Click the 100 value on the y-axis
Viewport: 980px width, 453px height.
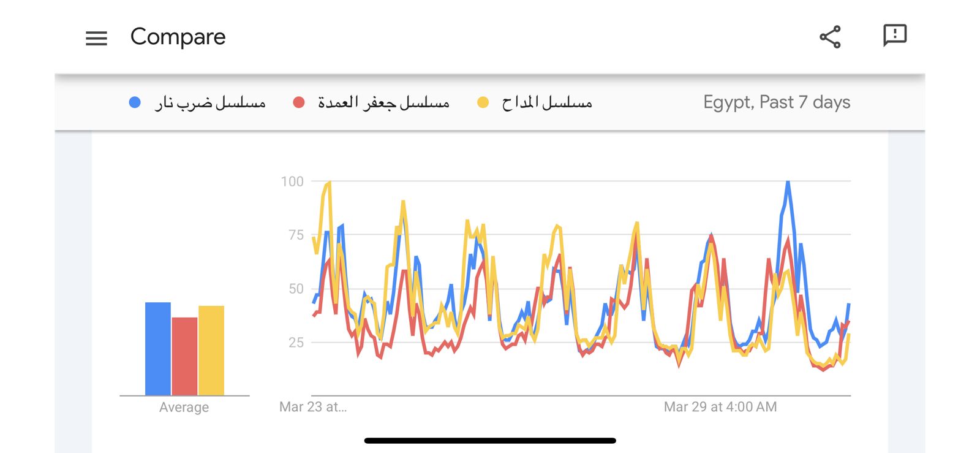292,181
